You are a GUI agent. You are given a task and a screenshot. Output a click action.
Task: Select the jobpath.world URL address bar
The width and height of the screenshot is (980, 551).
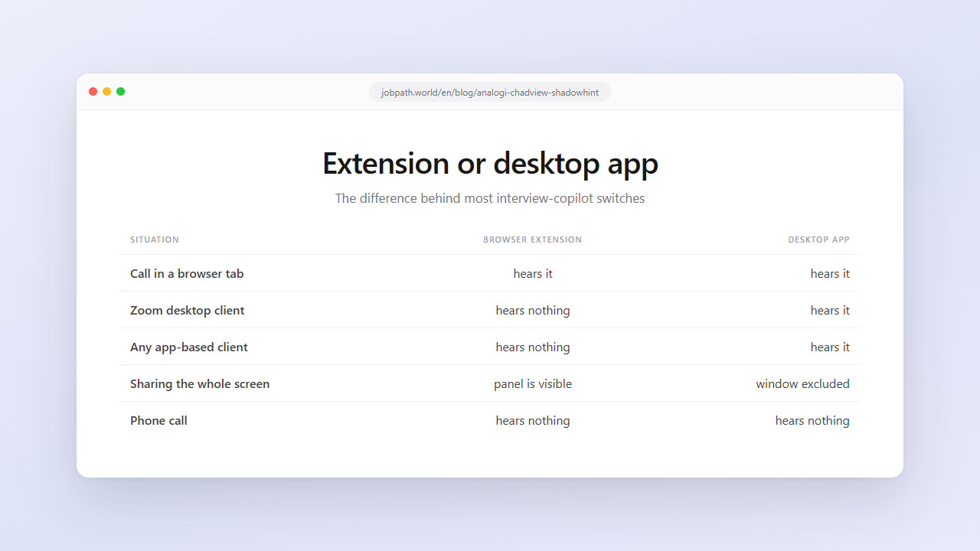pyautogui.click(x=490, y=92)
